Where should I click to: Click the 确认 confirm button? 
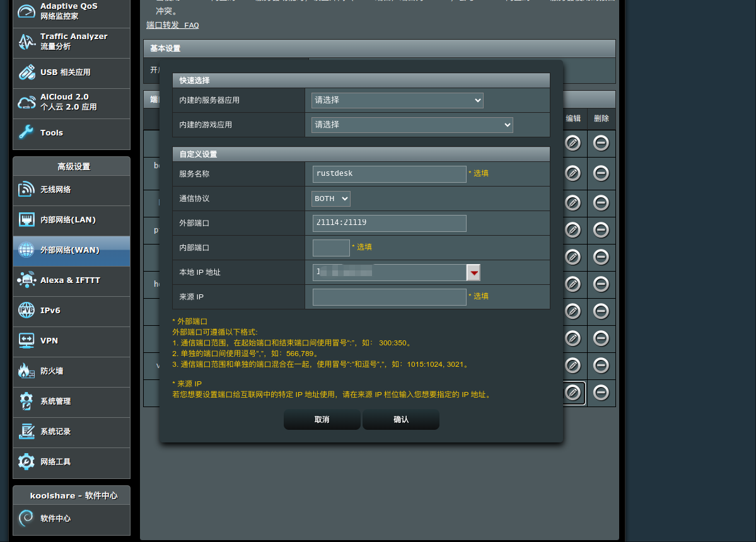click(x=400, y=420)
